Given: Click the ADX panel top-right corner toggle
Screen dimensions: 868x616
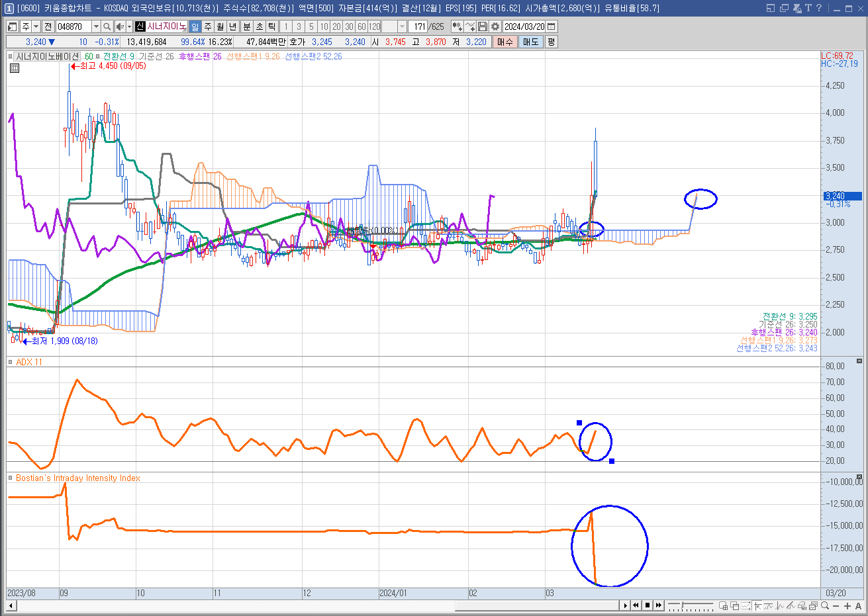Looking at the screenshot, I should tap(859, 361).
